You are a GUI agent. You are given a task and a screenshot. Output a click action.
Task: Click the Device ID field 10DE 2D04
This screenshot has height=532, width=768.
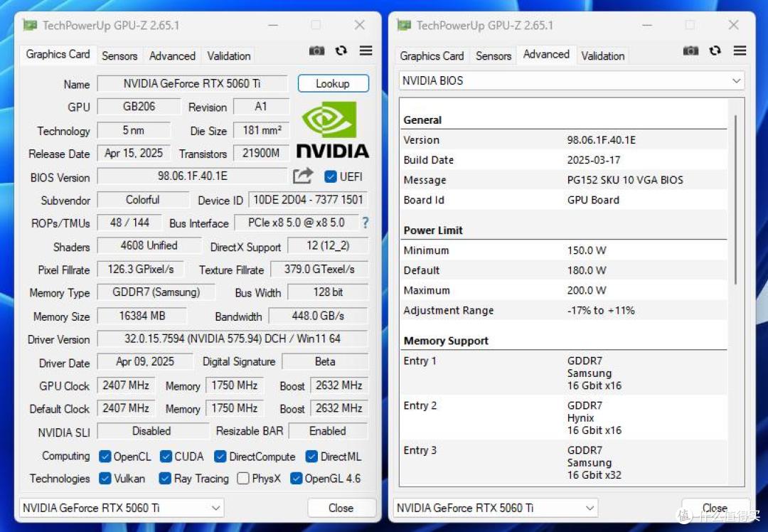308,200
